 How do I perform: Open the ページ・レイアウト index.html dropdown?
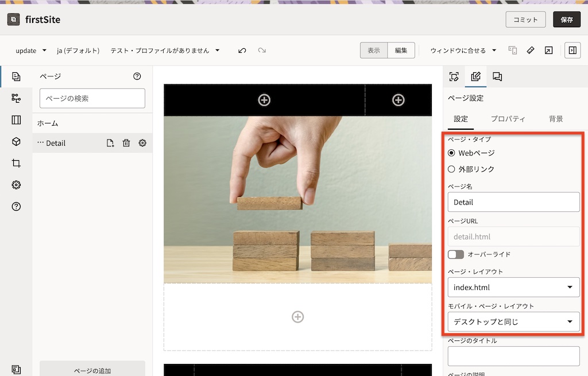(x=513, y=287)
